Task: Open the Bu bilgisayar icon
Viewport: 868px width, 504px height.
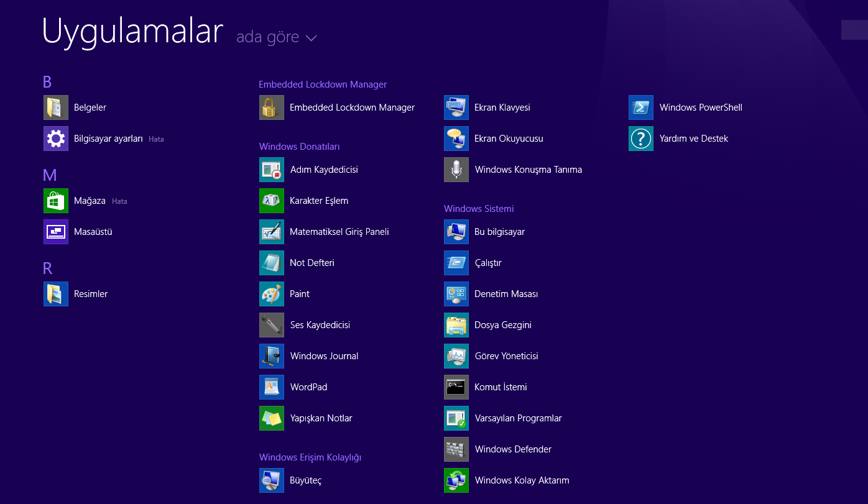Action: (456, 232)
